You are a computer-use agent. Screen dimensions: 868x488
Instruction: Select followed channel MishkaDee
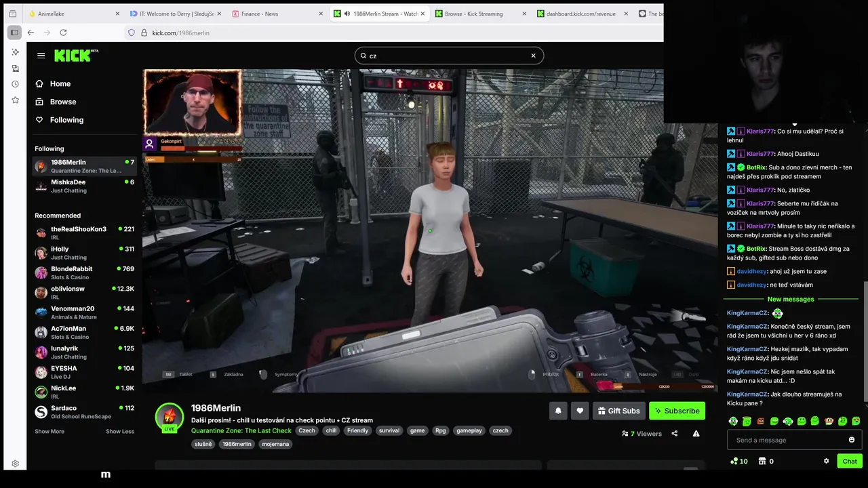tap(85, 186)
